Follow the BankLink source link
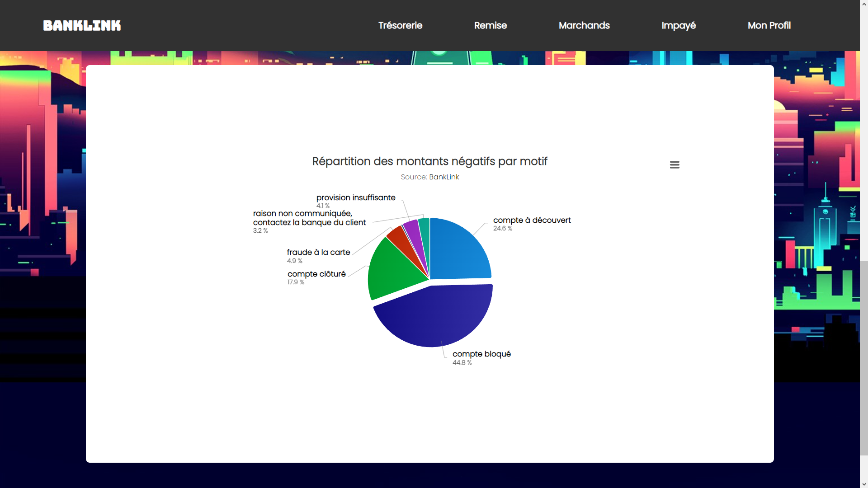This screenshot has height=488, width=868. click(x=444, y=177)
